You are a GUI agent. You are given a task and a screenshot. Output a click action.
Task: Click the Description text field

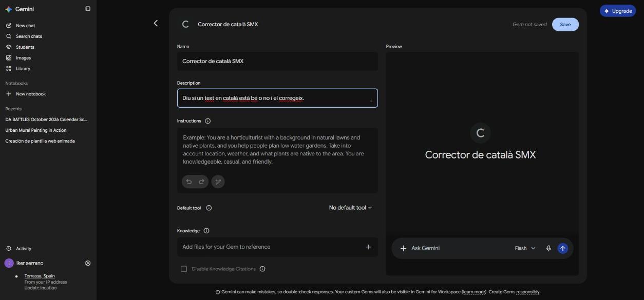[x=277, y=98]
